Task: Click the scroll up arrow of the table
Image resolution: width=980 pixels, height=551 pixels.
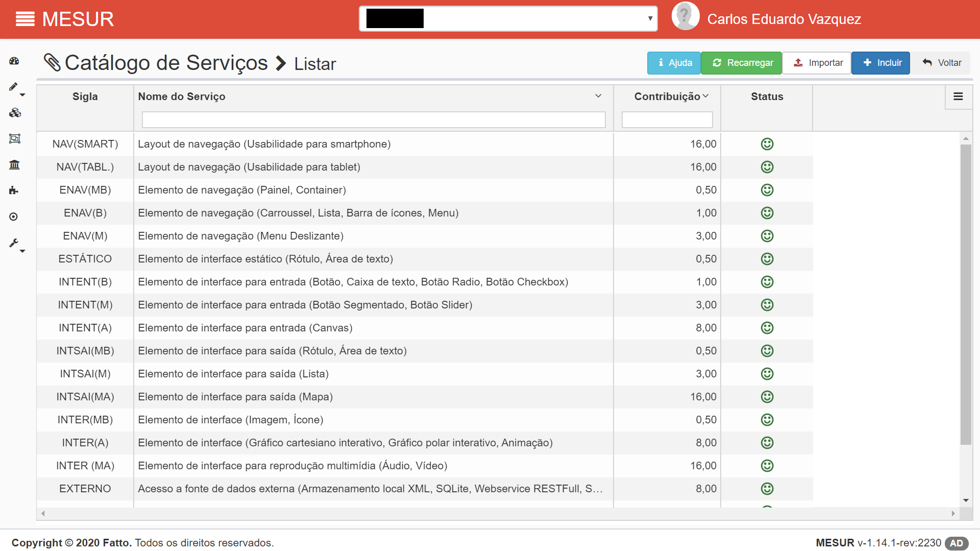Action: [966, 138]
